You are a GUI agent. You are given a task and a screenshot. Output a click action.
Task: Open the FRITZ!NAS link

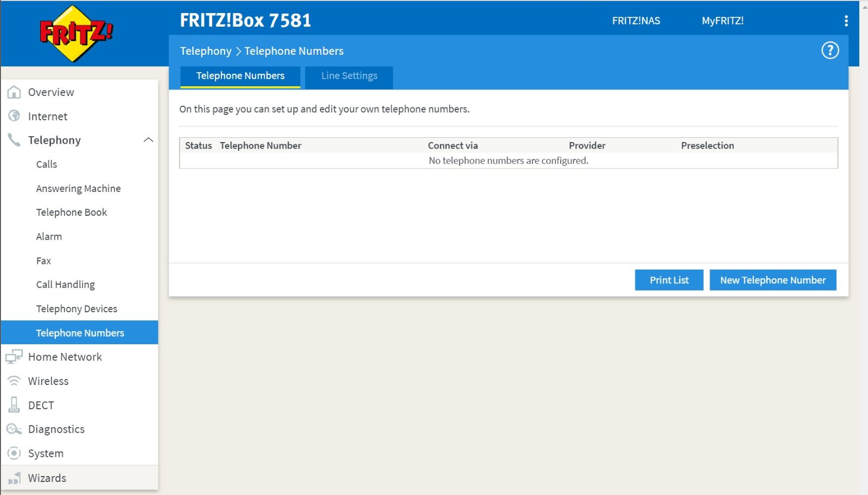(x=636, y=21)
